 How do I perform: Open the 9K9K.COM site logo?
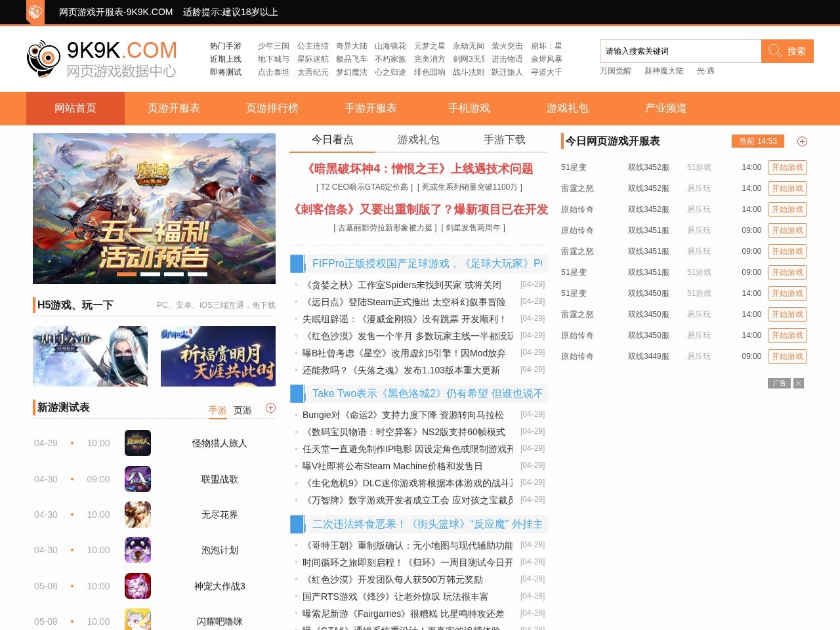(x=102, y=59)
